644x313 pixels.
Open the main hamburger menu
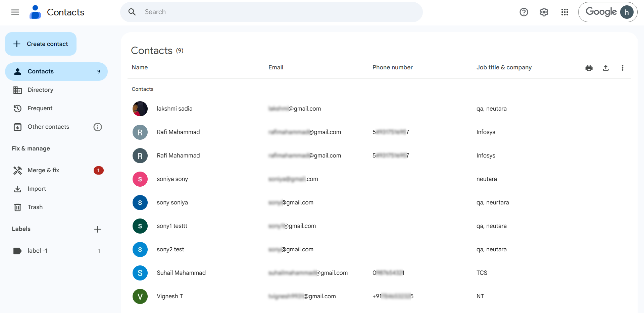click(x=15, y=12)
